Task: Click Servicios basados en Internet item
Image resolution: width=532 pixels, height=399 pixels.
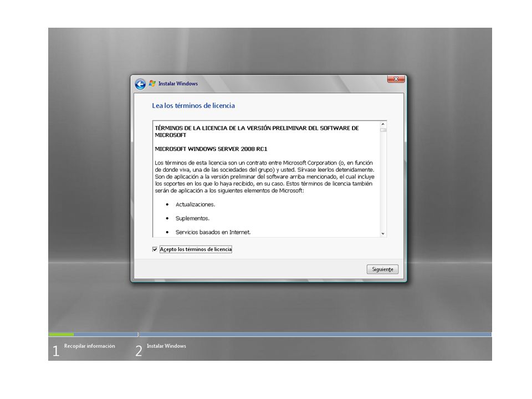Action: click(213, 232)
